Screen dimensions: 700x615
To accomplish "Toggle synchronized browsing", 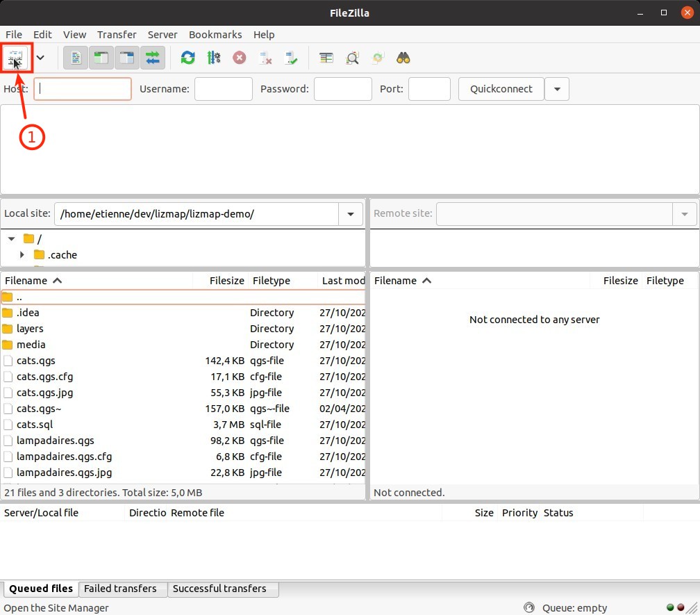I will coord(378,58).
